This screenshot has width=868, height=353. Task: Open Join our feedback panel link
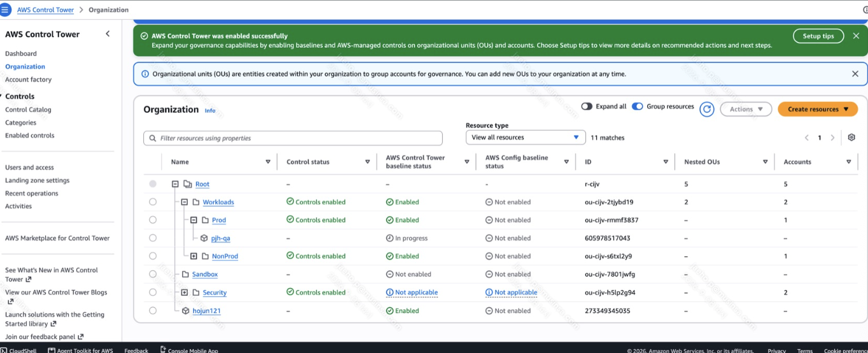point(44,336)
